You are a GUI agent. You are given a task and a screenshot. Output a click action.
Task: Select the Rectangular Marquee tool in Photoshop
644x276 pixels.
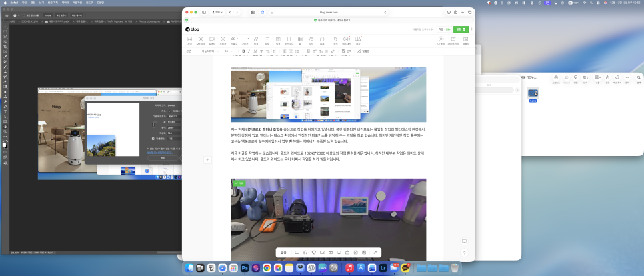(x=5, y=31)
